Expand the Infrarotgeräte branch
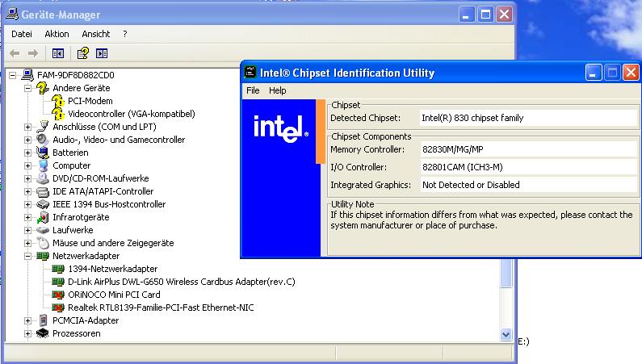 (x=27, y=218)
